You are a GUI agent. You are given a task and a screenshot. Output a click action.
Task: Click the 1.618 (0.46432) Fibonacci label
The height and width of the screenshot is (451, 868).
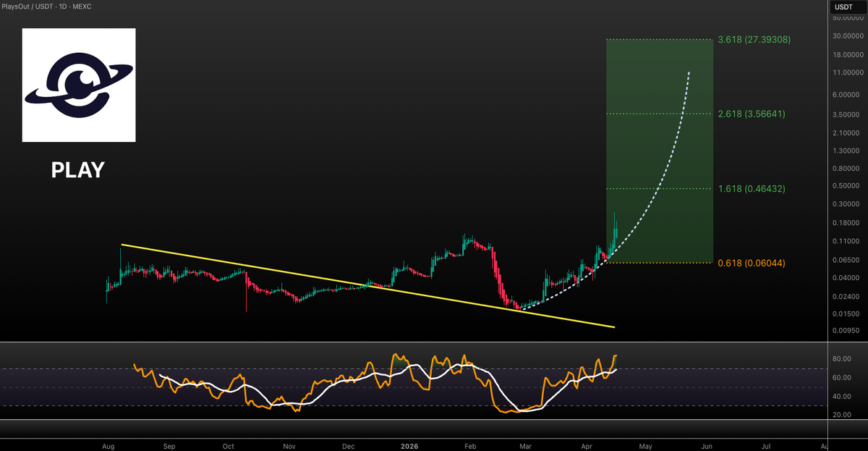pos(751,188)
